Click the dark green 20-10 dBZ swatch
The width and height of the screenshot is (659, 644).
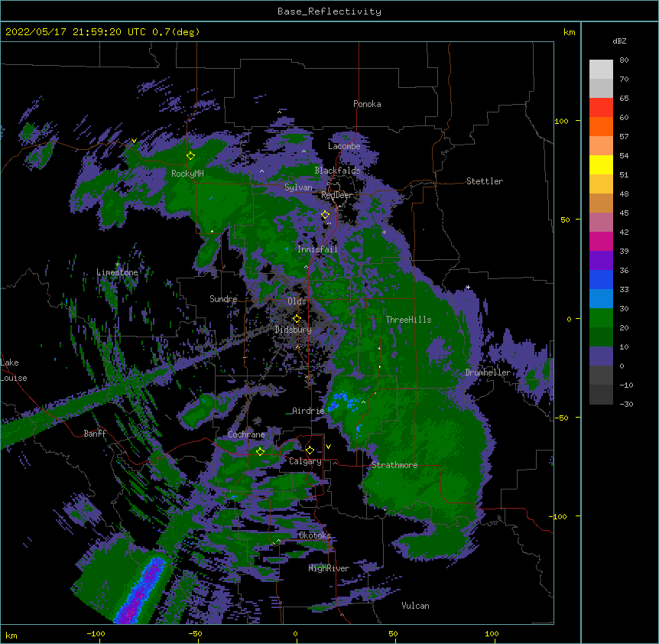tap(601, 337)
